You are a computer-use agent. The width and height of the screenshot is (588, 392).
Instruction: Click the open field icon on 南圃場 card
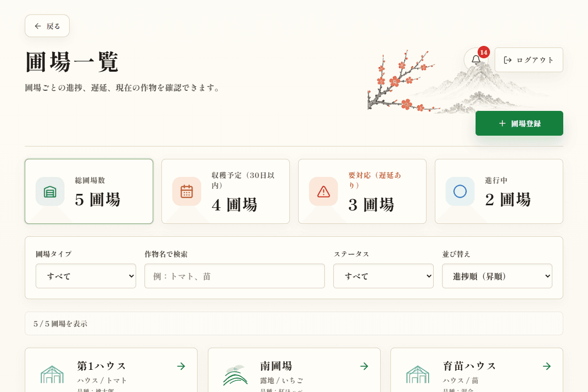(235, 375)
